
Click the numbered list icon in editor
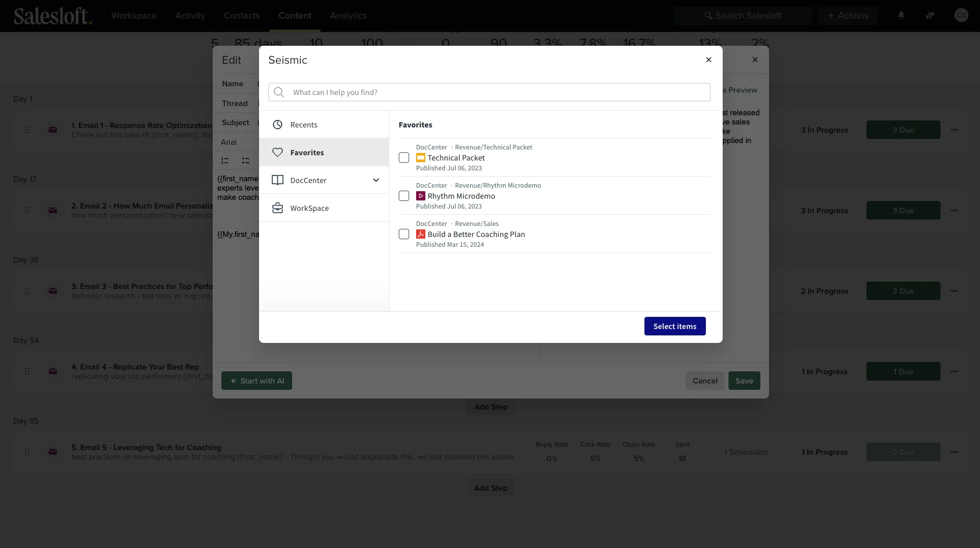click(x=225, y=160)
